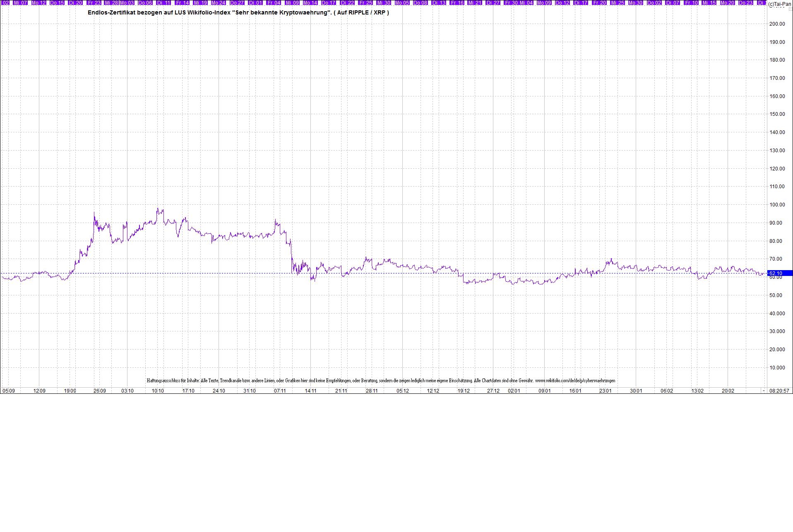Click the Di 13 marker in the top date bar
This screenshot has height=532, width=793.
[439, 2]
